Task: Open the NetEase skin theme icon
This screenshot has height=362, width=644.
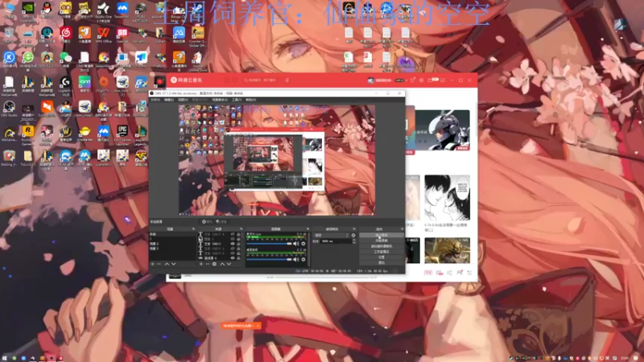Action: [x=412, y=80]
